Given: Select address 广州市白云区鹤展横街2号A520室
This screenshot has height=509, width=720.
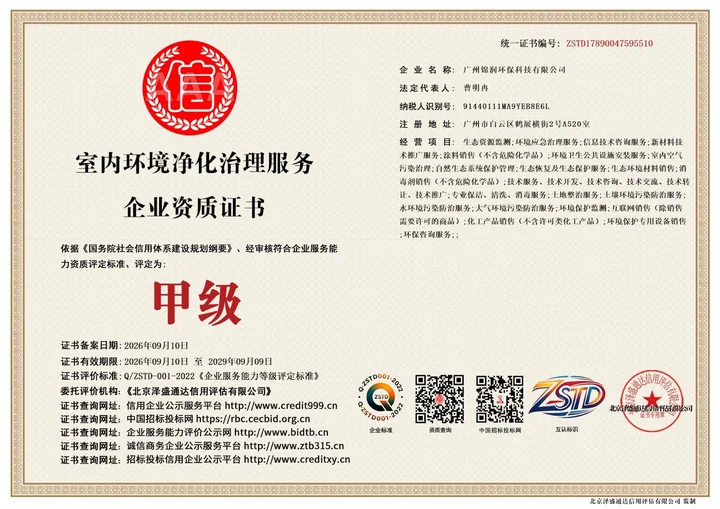Looking at the screenshot, I should 526,124.
